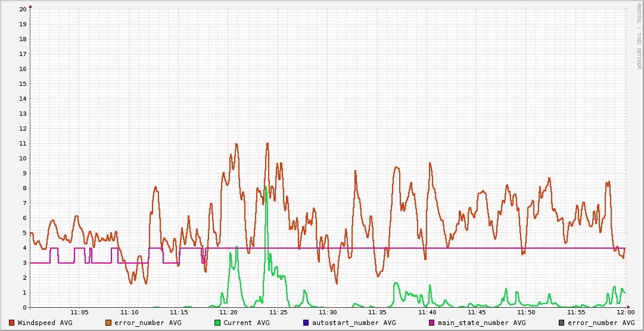The width and height of the screenshot is (644, 331).
Task: Click the blue autostart_number AVG legend swatch
Action: click(306, 323)
